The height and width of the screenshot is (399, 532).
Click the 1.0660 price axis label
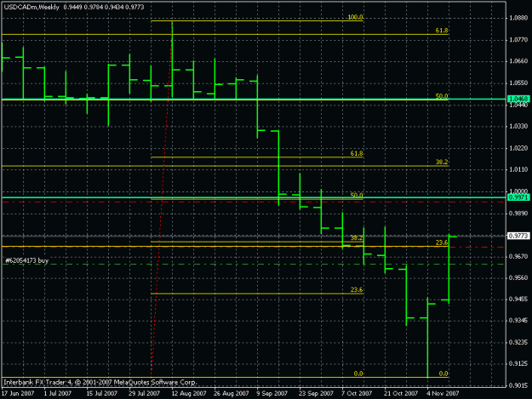pos(518,61)
